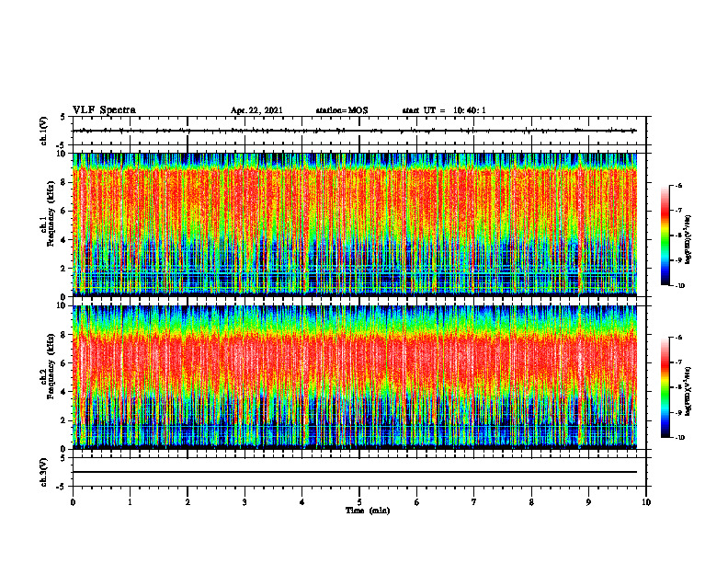
Task: Click the "-6" label on ch.1 colorbar
Action: (x=678, y=186)
